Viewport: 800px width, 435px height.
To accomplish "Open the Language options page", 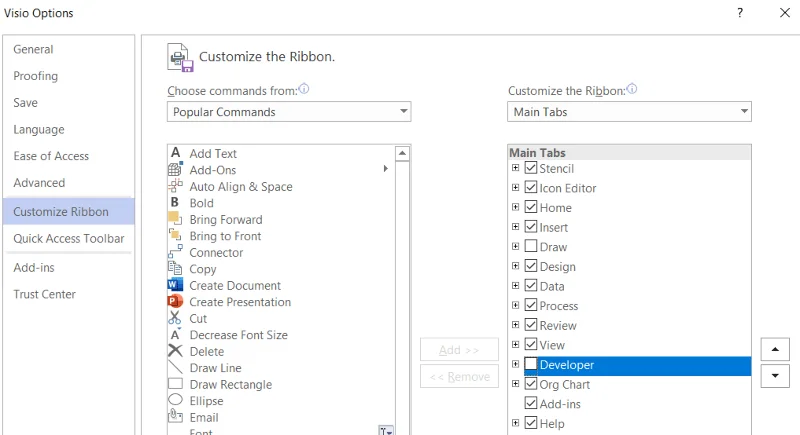I will (39, 130).
